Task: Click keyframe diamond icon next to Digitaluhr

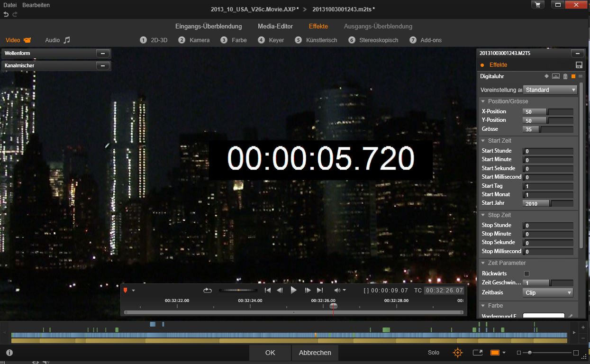Action: click(546, 76)
